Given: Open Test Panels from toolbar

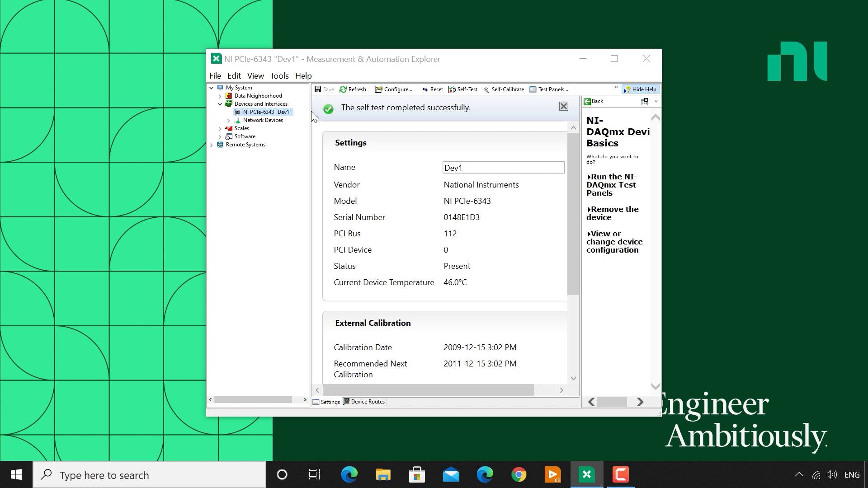Looking at the screenshot, I should 549,89.
